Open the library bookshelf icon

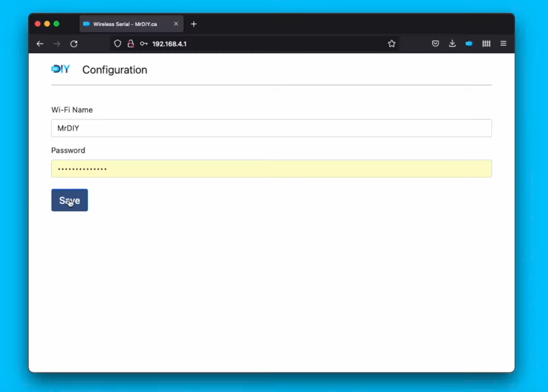tap(486, 44)
